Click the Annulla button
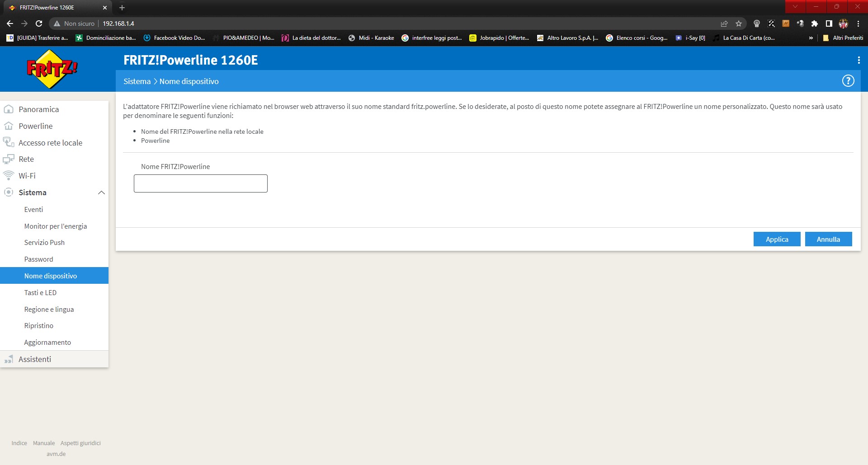This screenshot has height=465, width=868. 828,239
